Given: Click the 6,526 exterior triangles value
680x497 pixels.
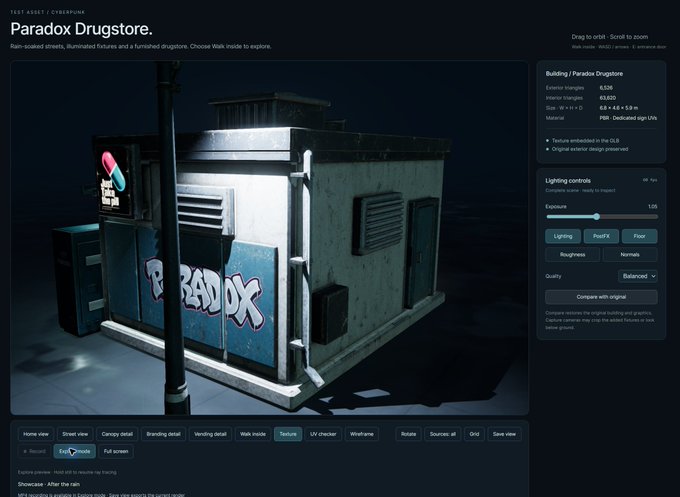Looking at the screenshot, I should click(606, 88).
